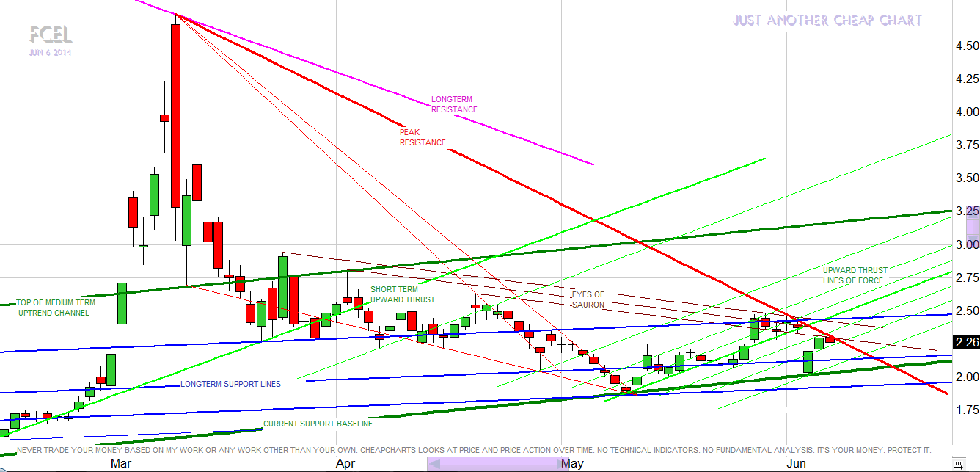980x472 pixels.
Task: Click the scroll-to-latest arrow icon at bottom right
Action: 957,463
